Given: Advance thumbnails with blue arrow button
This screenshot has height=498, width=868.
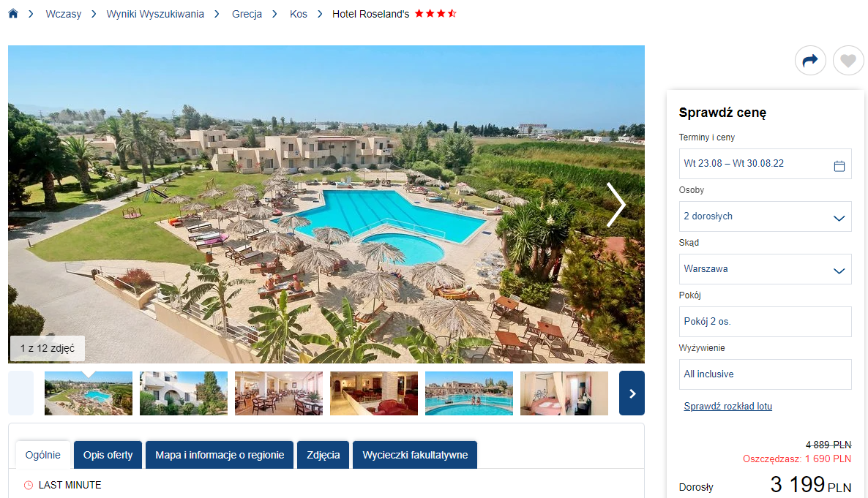Looking at the screenshot, I should coord(632,393).
